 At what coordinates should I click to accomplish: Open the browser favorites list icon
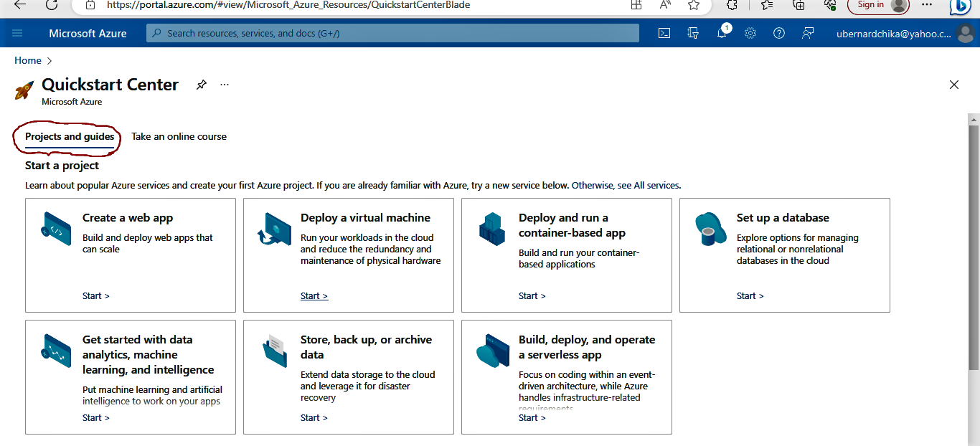766,5
